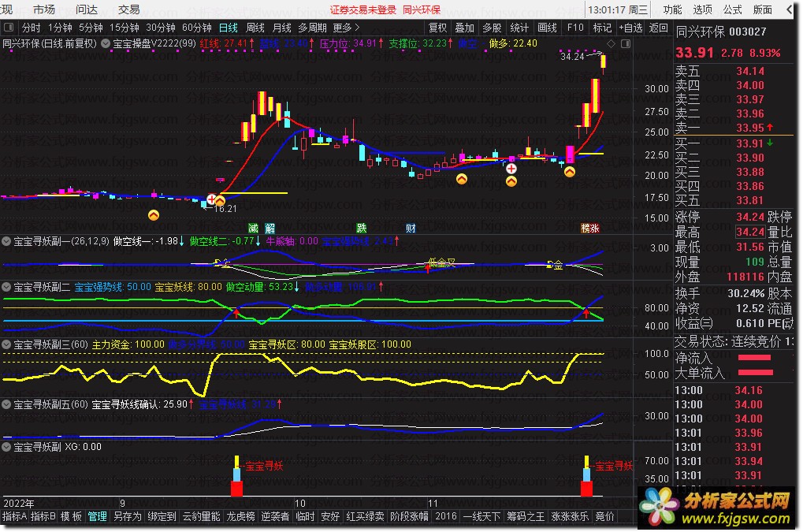Select the 月线 monthly period
803x532 pixels.
click(281, 28)
